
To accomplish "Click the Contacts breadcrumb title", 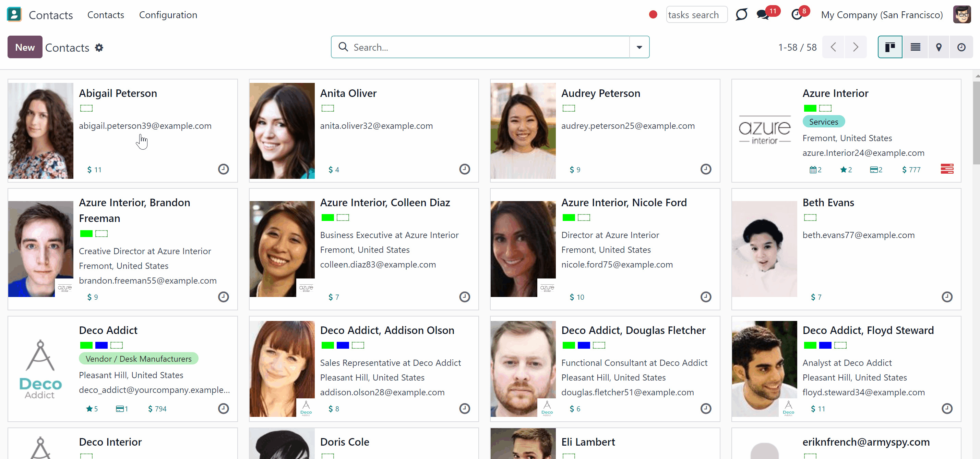I will click(x=67, y=48).
